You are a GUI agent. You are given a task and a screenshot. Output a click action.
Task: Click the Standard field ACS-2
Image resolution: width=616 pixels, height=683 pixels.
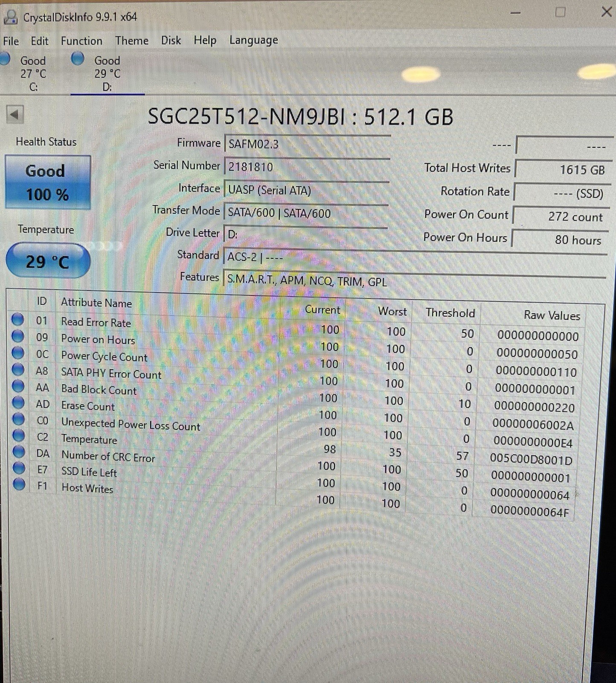415,257
